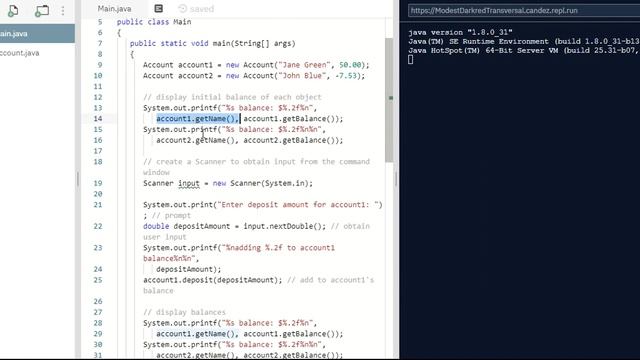640x360 pixels.
Task: Click the 'saved' status indicator
Action: click(x=196, y=9)
